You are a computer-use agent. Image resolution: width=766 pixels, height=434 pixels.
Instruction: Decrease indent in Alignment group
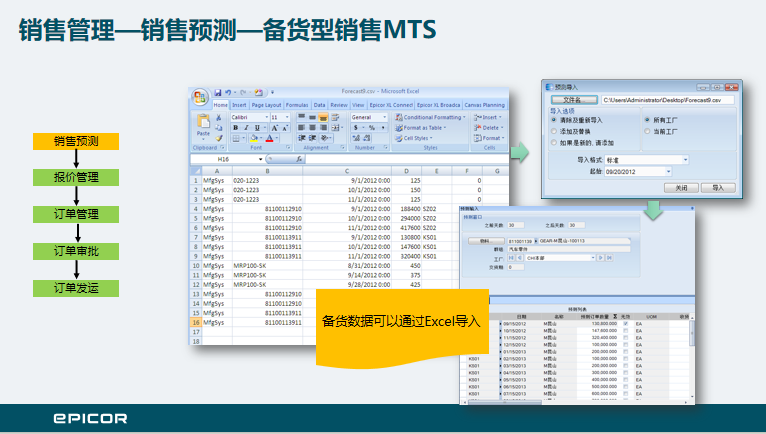click(x=301, y=138)
